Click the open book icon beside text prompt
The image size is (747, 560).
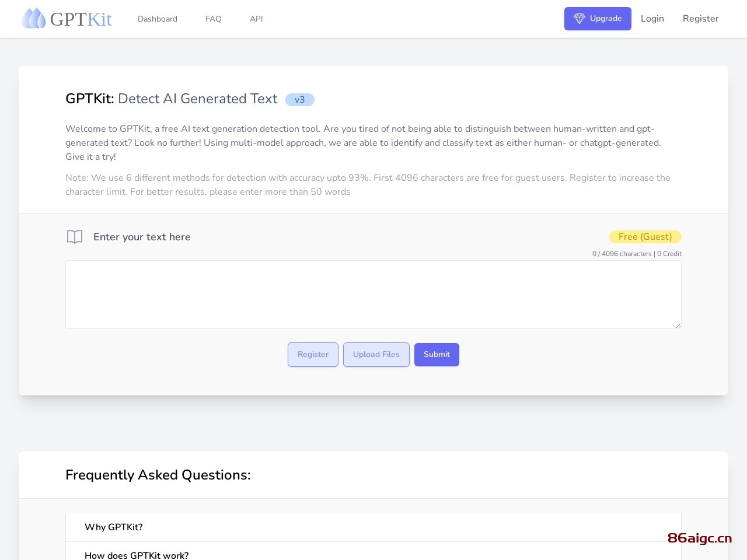(x=75, y=237)
